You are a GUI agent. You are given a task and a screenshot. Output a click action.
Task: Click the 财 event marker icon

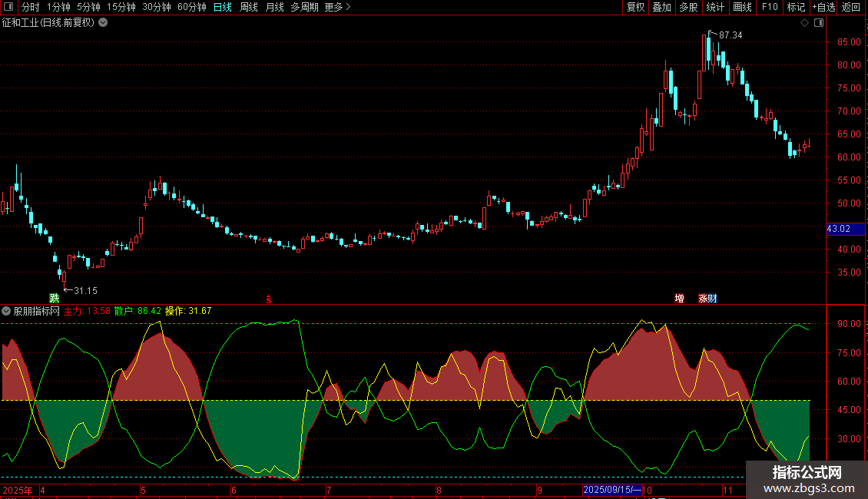[x=712, y=298]
